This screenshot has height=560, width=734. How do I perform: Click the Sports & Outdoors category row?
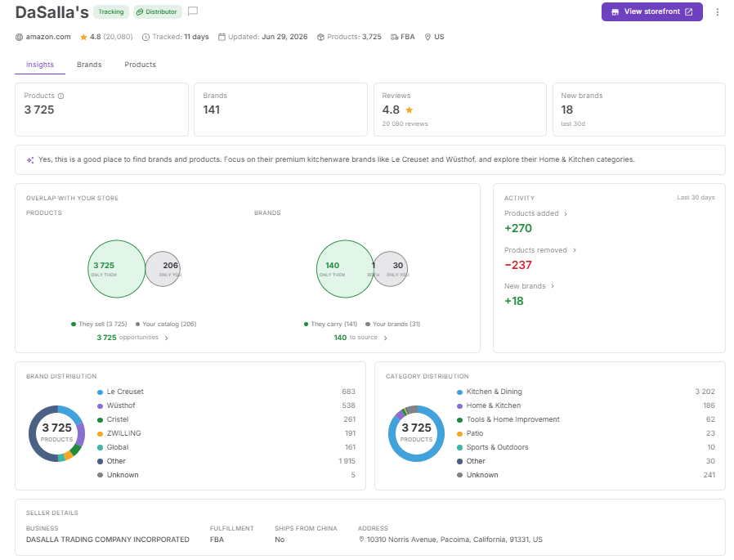(585, 447)
